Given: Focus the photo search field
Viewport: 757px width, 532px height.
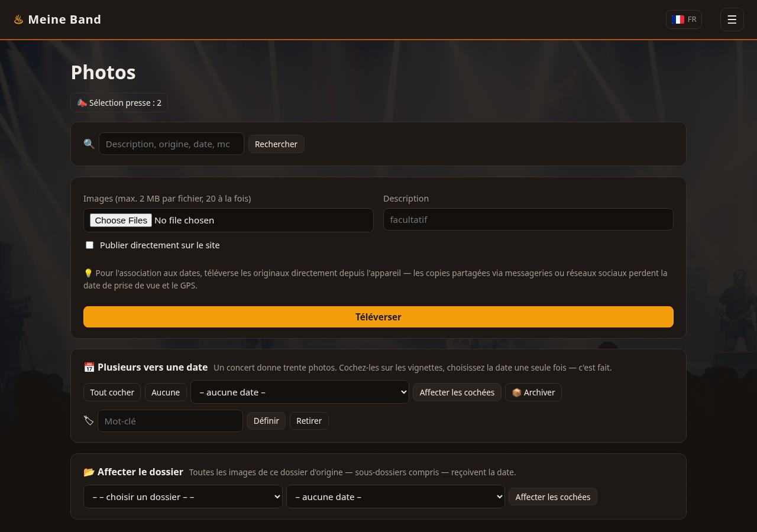Looking at the screenshot, I should tap(172, 144).
